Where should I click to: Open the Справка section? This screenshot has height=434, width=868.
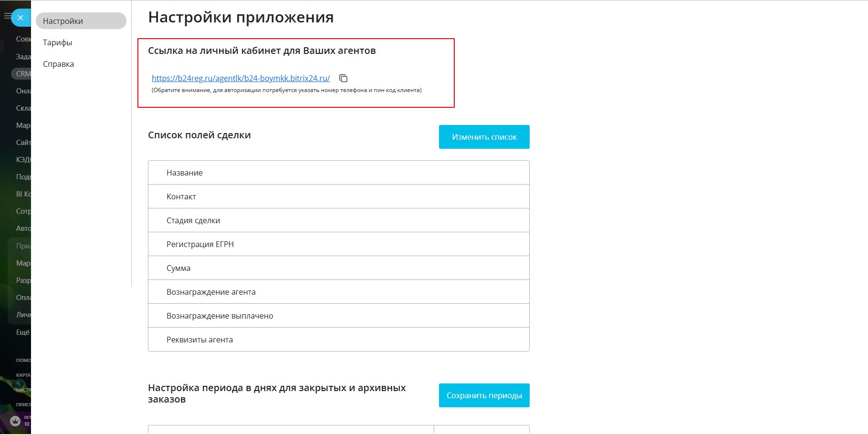pyautogui.click(x=58, y=64)
